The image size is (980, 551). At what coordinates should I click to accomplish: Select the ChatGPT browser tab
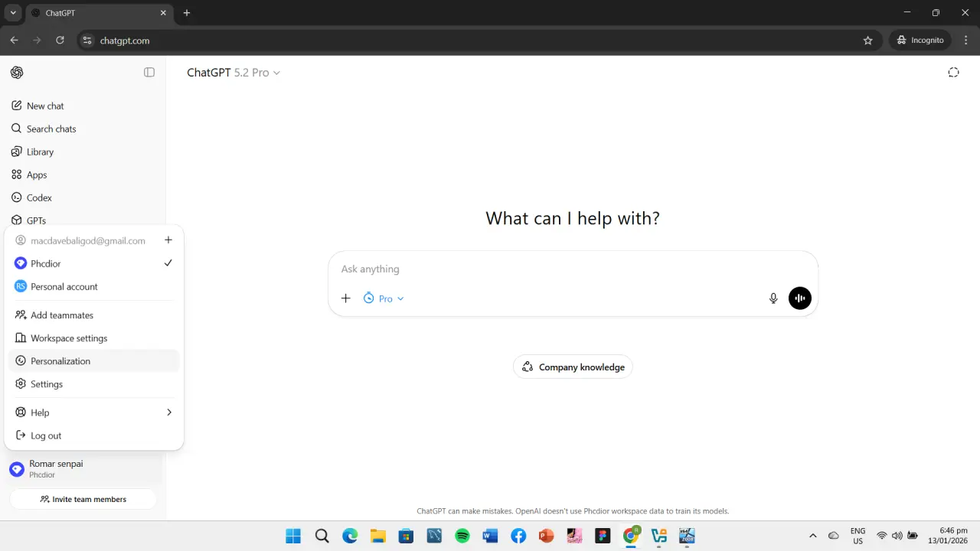(x=100, y=13)
